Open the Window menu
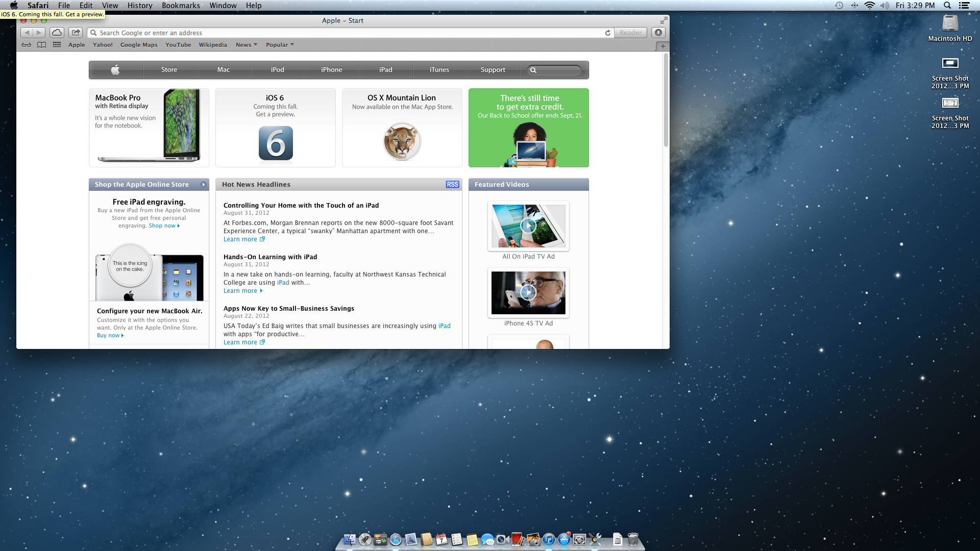Image resolution: width=980 pixels, height=551 pixels. 223,6
